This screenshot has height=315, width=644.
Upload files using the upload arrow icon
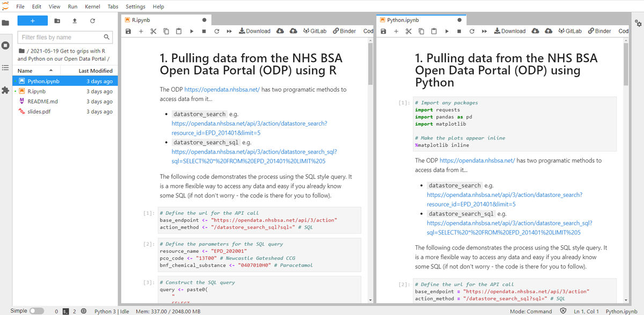point(75,20)
